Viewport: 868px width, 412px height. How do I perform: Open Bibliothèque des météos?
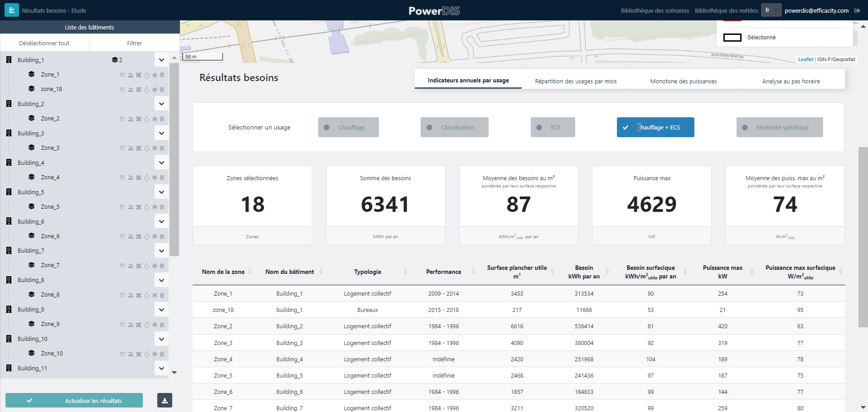pos(726,10)
